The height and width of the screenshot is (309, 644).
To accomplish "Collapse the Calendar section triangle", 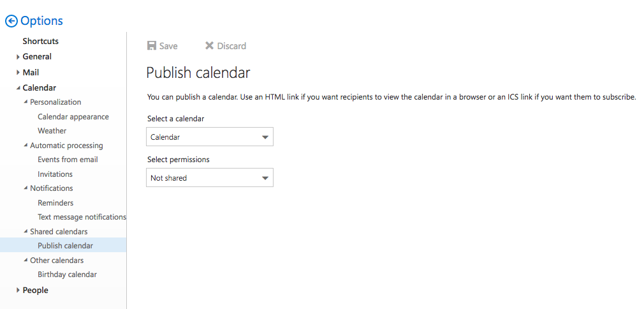I will coord(18,87).
